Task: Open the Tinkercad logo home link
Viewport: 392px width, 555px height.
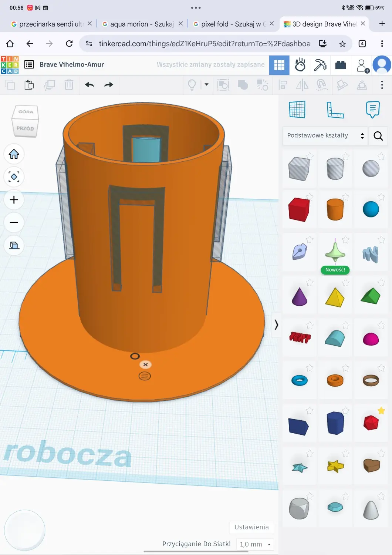Action: pos(10,65)
